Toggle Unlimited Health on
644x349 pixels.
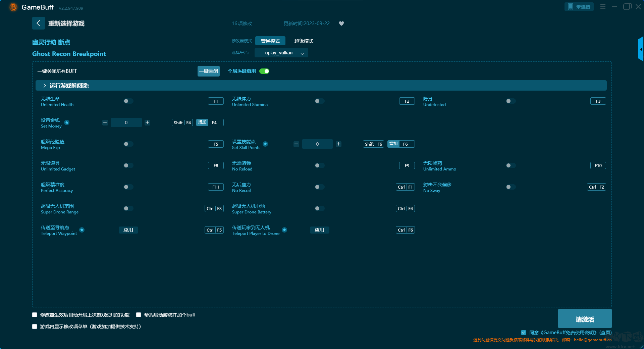(128, 101)
